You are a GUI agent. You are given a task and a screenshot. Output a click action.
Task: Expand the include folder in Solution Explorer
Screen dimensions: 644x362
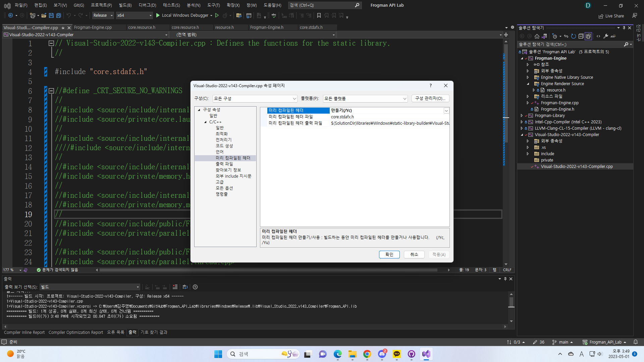pyautogui.click(x=528, y=154)
